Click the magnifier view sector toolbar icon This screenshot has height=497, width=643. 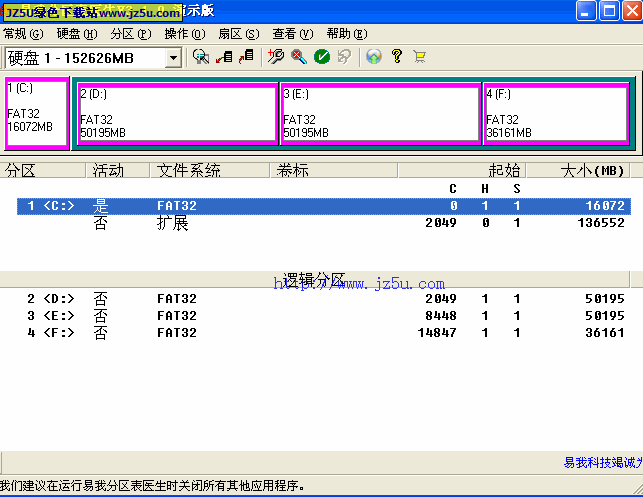point(201,57)
